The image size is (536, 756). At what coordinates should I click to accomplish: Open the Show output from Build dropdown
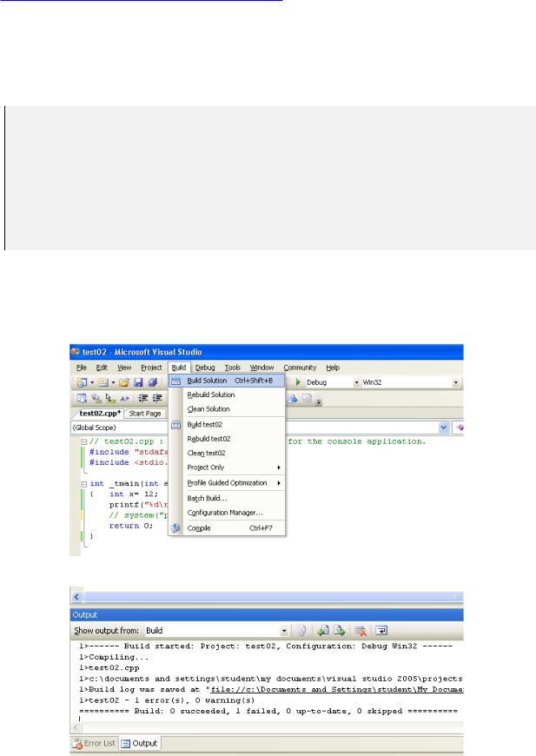pyautogui.click(x=284, y=631)
